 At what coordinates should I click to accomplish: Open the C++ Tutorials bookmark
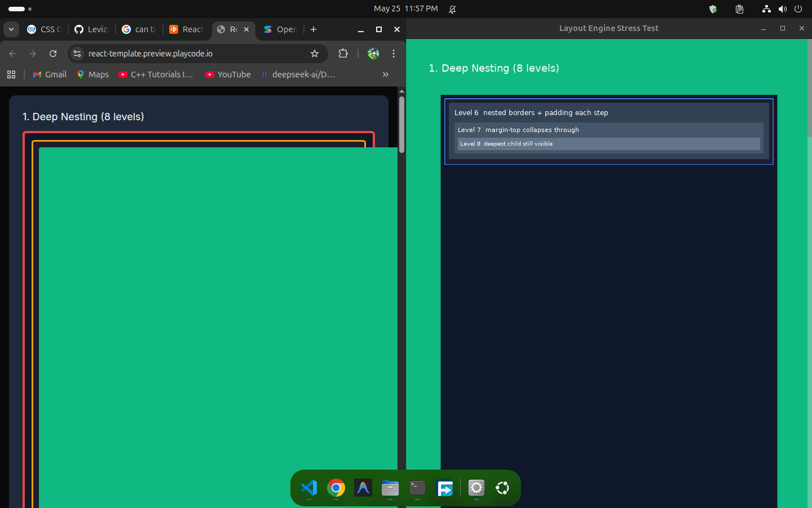(156, 75)
